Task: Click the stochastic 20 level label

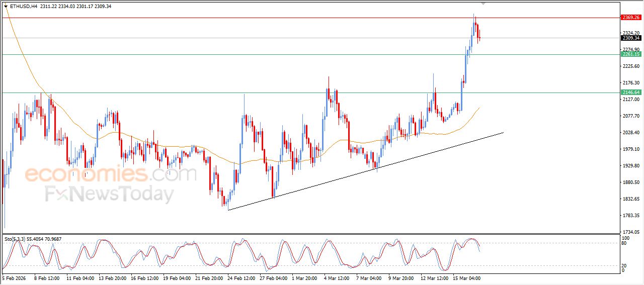Action: (624, 265)
